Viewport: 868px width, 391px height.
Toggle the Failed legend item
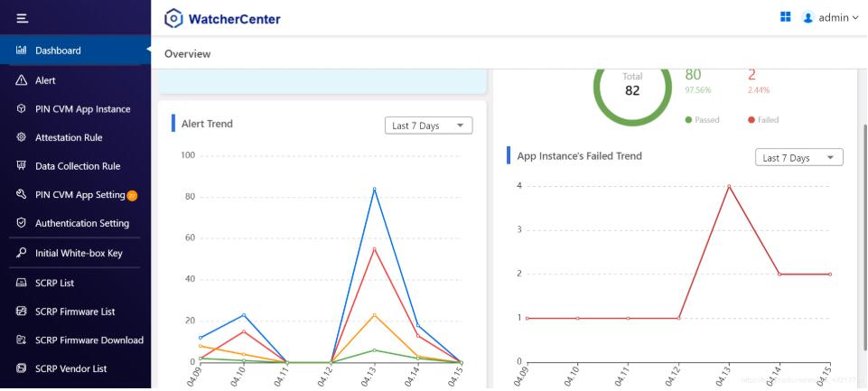(763, 119)
